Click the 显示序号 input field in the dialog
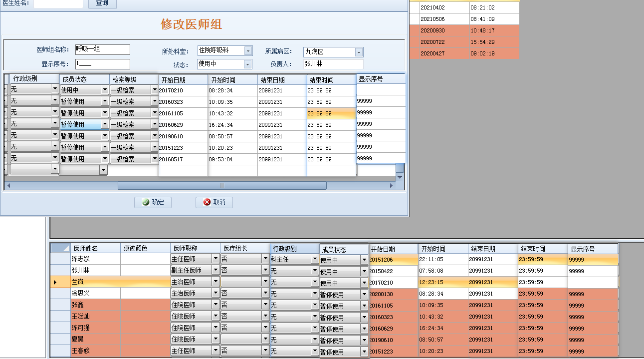This screenshot has width=644, height=359. (102, 64)
